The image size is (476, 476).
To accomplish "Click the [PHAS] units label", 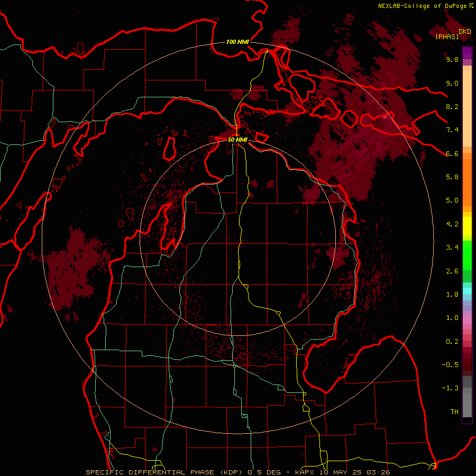I will click(x=447, y=37).
